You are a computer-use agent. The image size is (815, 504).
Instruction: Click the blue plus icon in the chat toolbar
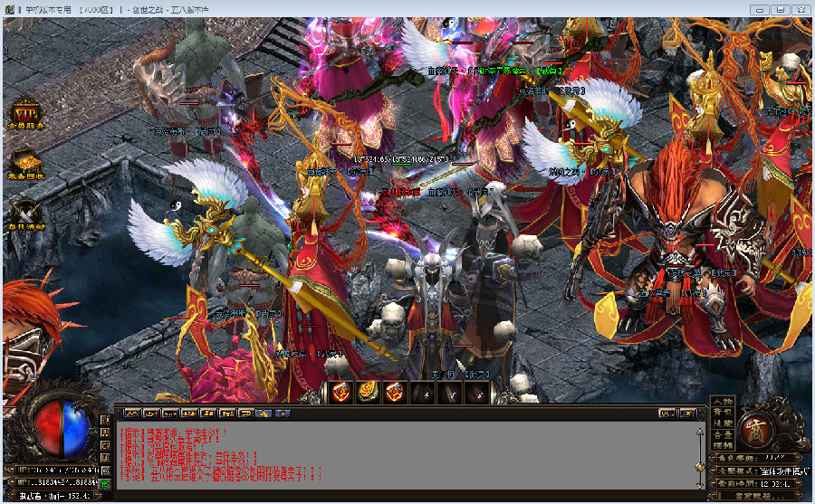coord(283,414)
